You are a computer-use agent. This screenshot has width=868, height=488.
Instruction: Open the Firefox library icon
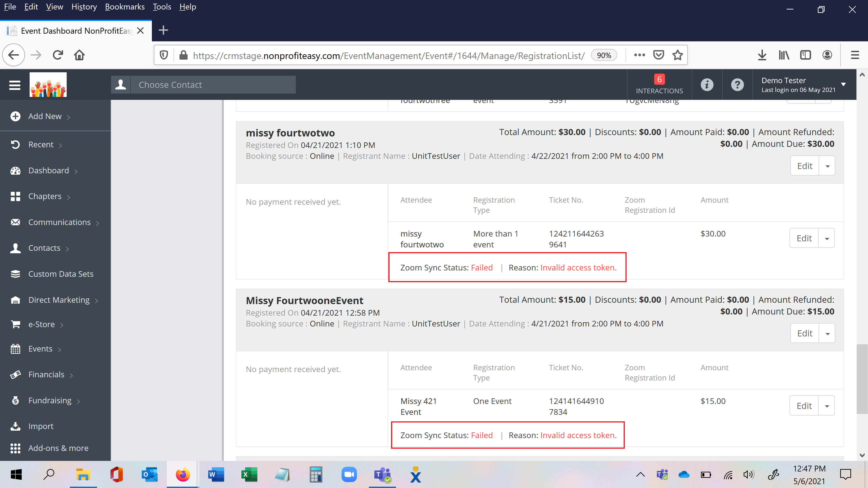tap(784, 55)
